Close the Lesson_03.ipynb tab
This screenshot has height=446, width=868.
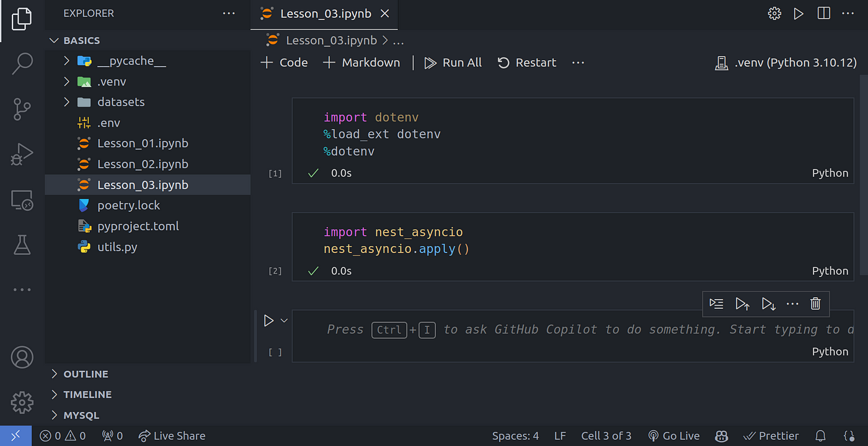coord(385,14)
